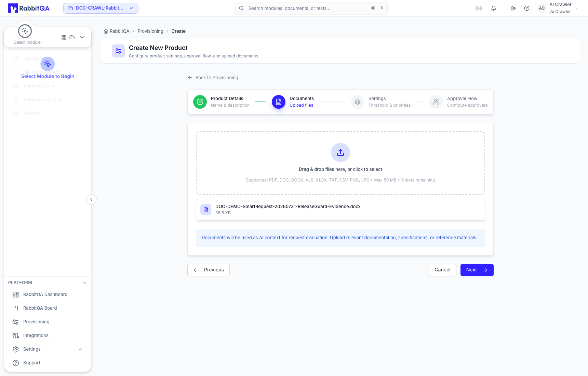This screenshot has height=376, width=588.
Task: Click the drag & drop files text
Action: click(x=340, y=169)
